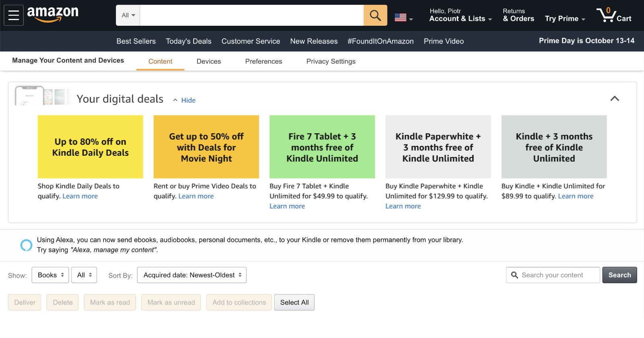Click the orange search magnifier icon

pos(375,15)
